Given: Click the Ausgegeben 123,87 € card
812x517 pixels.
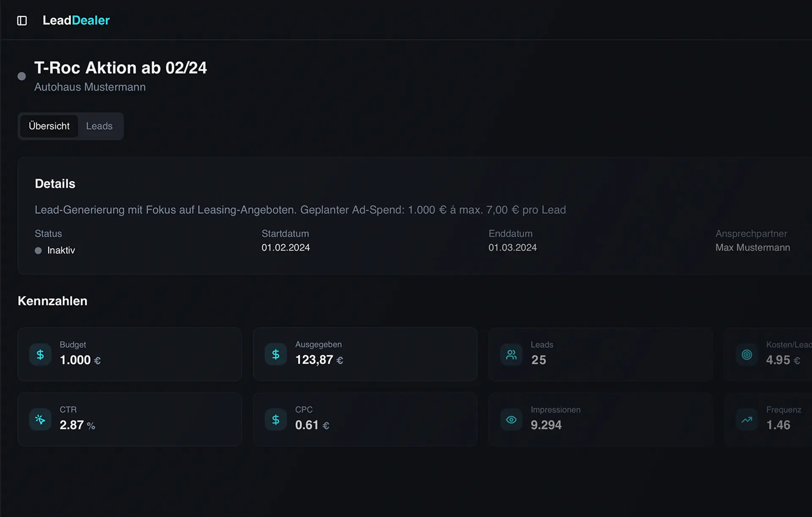Looking at the screenshot, I should pyautogui.click(x=365, y=354).
